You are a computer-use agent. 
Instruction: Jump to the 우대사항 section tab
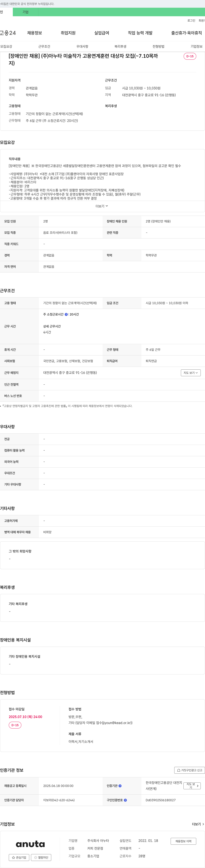[x=82, y=46]
